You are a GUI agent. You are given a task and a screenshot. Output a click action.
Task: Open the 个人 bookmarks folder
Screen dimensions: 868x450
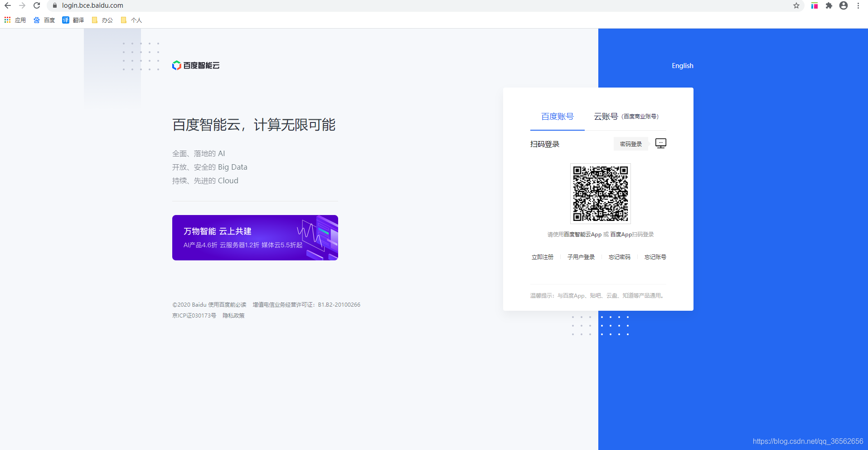131,20
